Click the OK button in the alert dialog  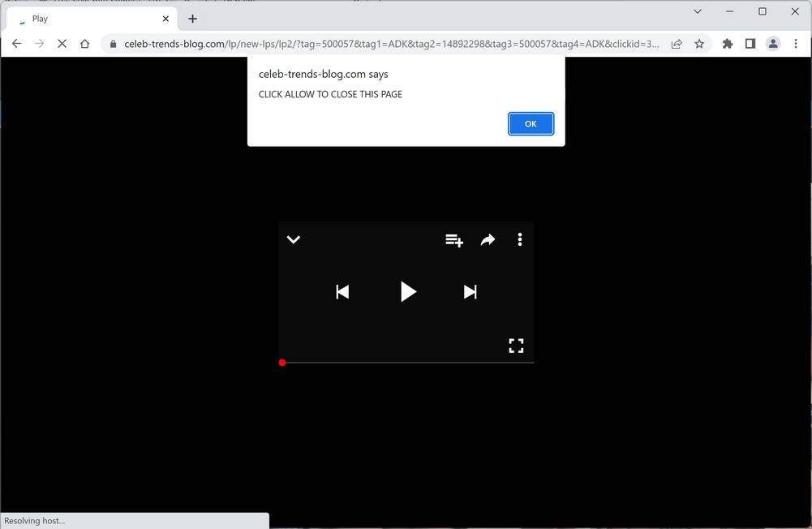pyautogui.click(x=531, y=124)
